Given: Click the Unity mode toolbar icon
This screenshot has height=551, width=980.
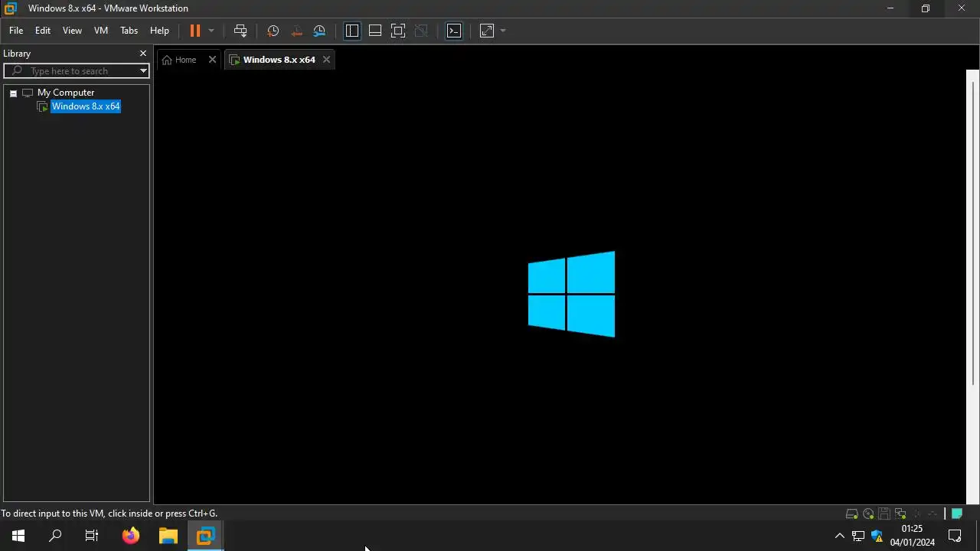Looking at the screenshot, I should [x=421, y=31].
